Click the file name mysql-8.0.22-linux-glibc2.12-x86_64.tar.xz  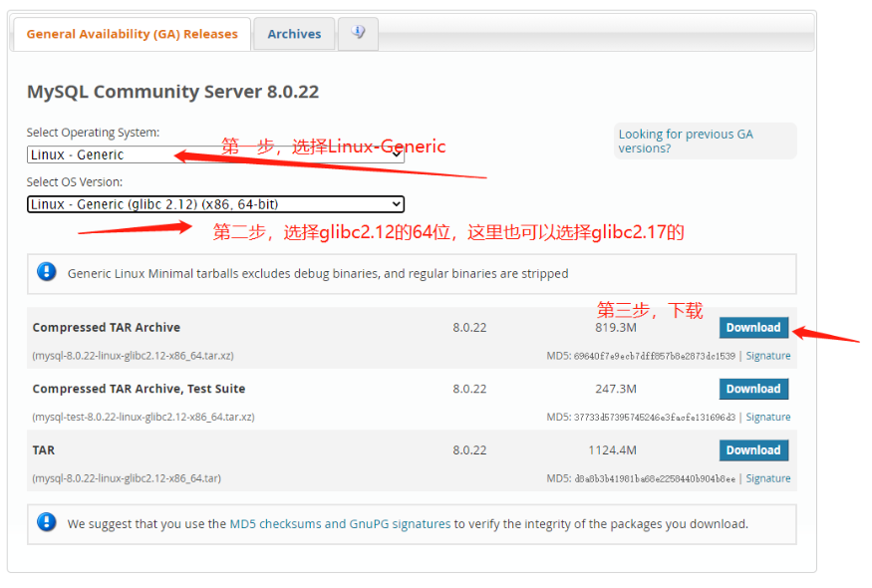(x=133, y=356)
